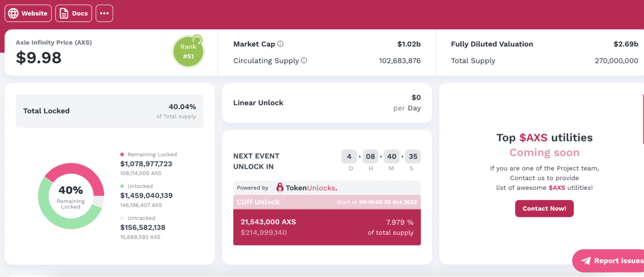Screen dimensions: 644x277
Task: Click the Linear Unlock per Day card
Action: coord(327,103)
